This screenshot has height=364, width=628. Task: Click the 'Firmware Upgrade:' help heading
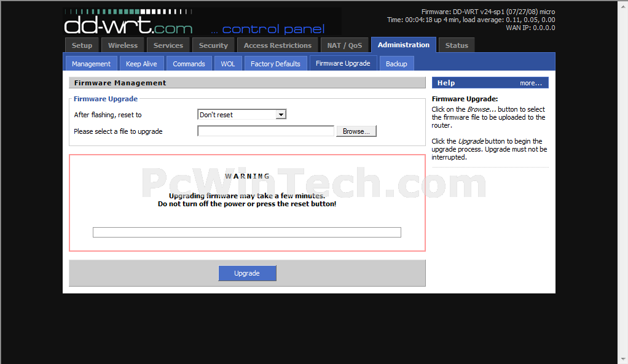pyautogui.click(x=465, y=99)
